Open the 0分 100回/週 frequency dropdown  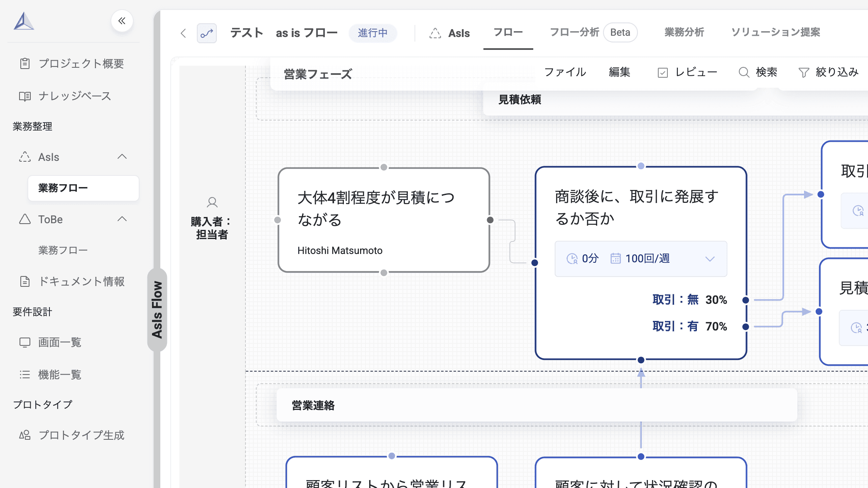click(710, 259)
